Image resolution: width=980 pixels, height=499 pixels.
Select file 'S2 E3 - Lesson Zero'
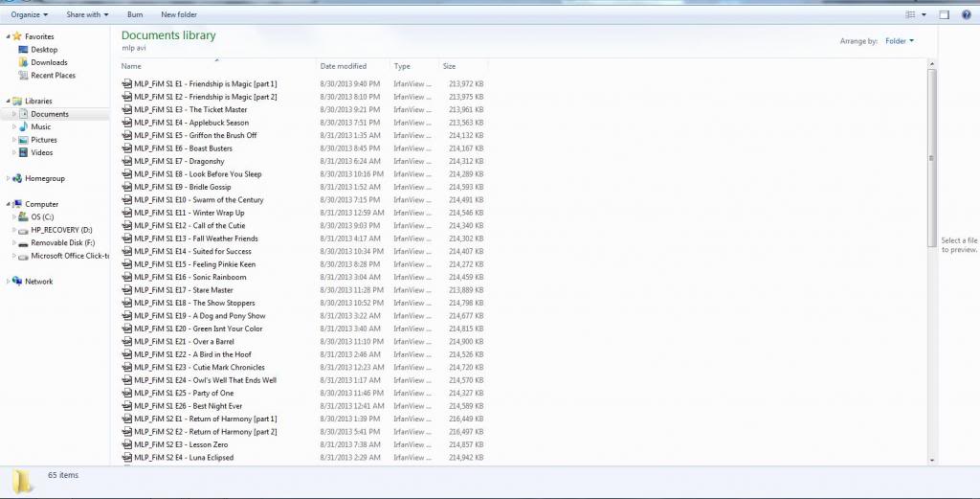click(x=181, y=444)
